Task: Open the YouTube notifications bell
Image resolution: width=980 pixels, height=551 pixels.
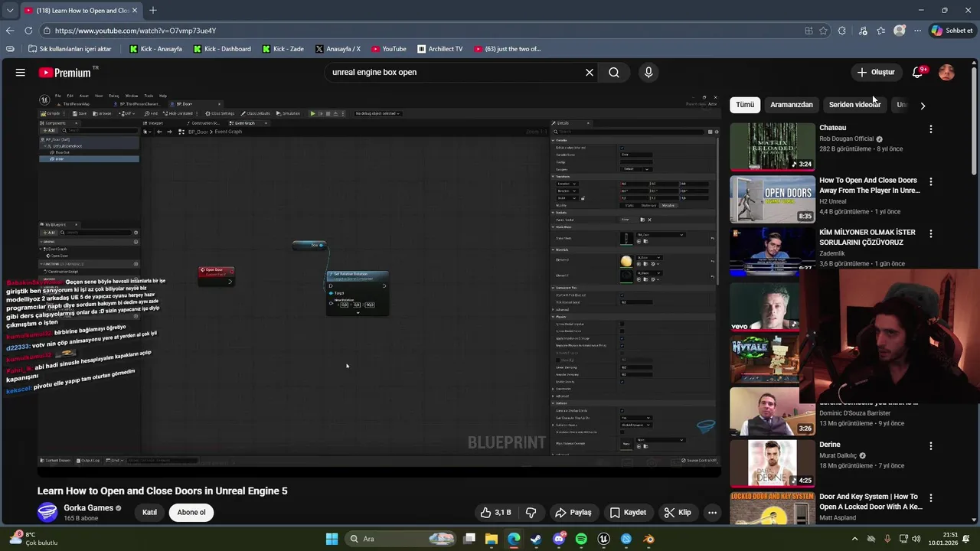Action: (918, 72)
